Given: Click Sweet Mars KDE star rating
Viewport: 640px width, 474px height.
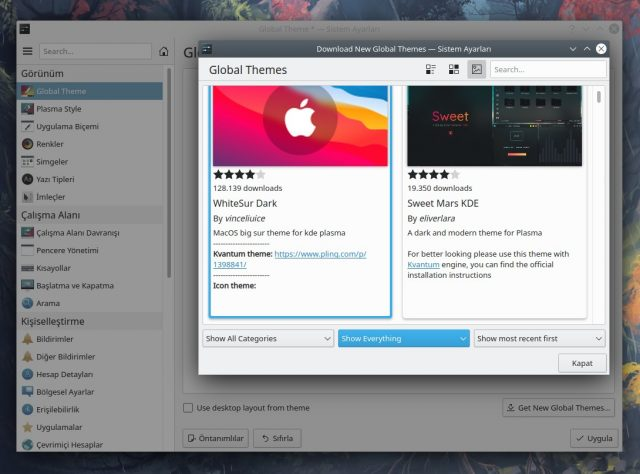Looking at the screenshot, I should click(x=433, y=175).
